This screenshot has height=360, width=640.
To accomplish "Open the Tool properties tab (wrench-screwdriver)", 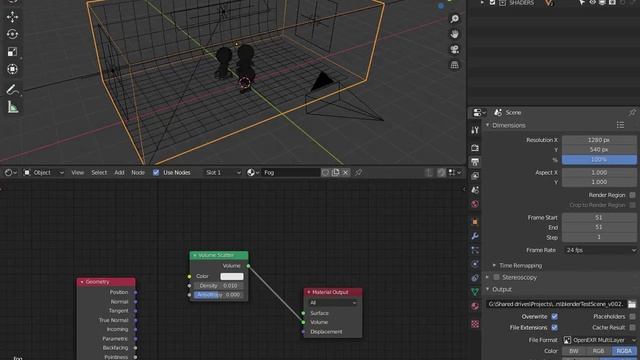I will [x=475, y=130].
